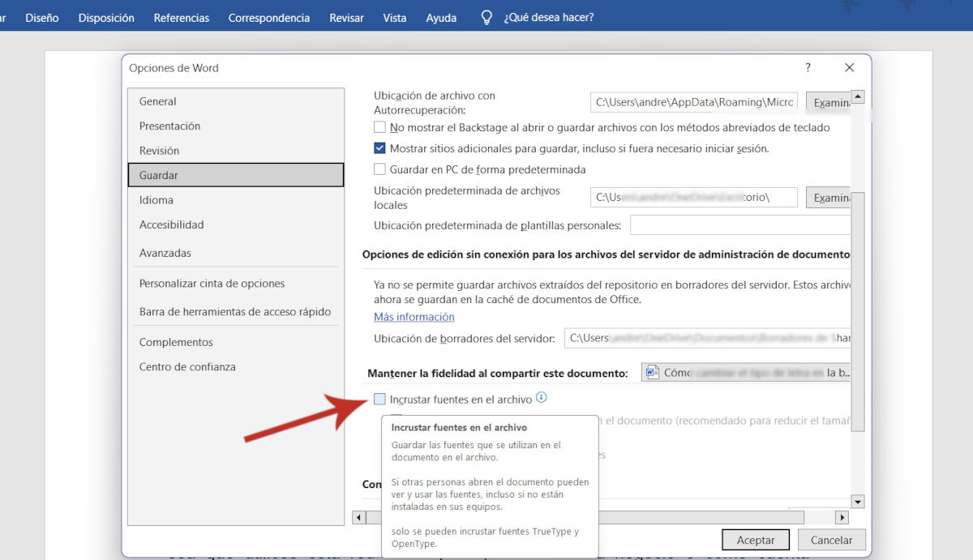Screen dimensions: 973x560
Task: Click the horizontal scrollbar thumb in options pane
Action: [x=585, y=517]
